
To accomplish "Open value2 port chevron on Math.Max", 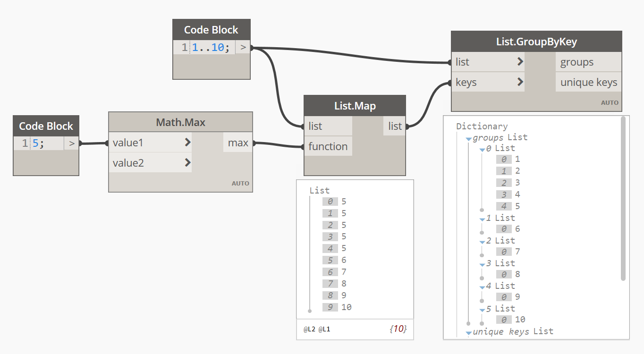I will pos(187,163).
